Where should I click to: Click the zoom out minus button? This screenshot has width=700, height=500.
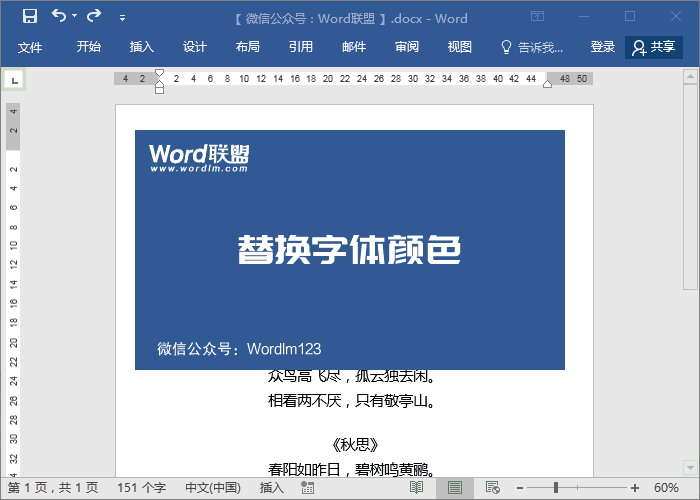[520, 488]
